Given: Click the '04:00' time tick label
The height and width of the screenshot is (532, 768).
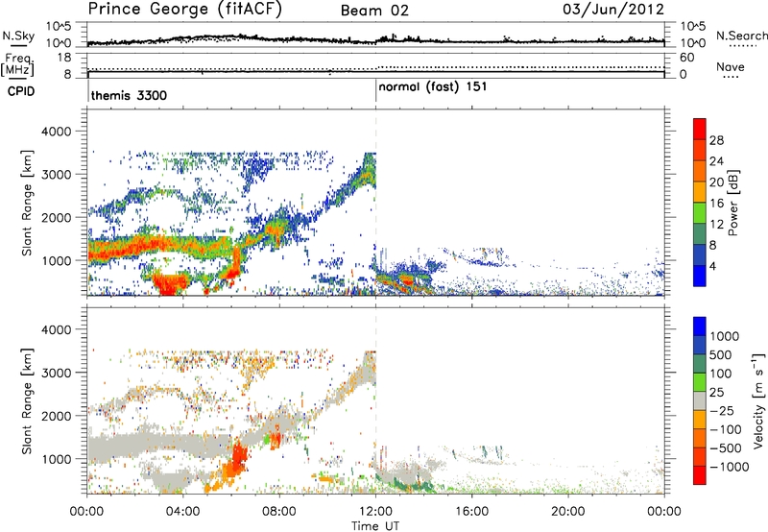Looking at the screenshot, I should tap(182, 512).
